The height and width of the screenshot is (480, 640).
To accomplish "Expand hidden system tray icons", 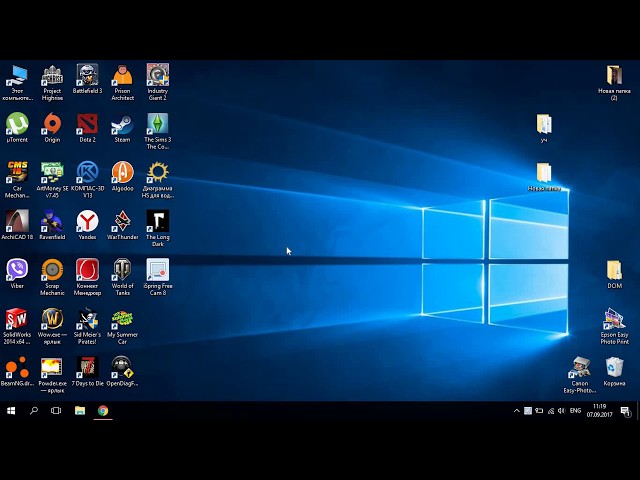I will 517,411.
